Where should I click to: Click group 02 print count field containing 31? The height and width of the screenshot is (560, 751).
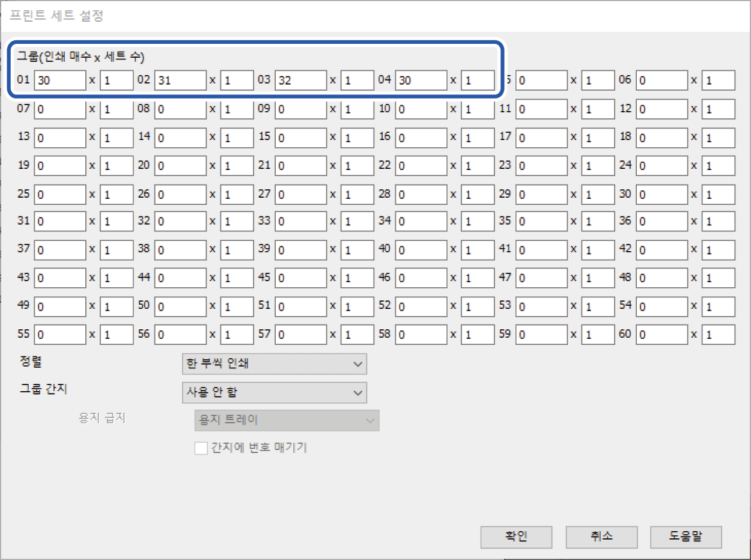180,81
